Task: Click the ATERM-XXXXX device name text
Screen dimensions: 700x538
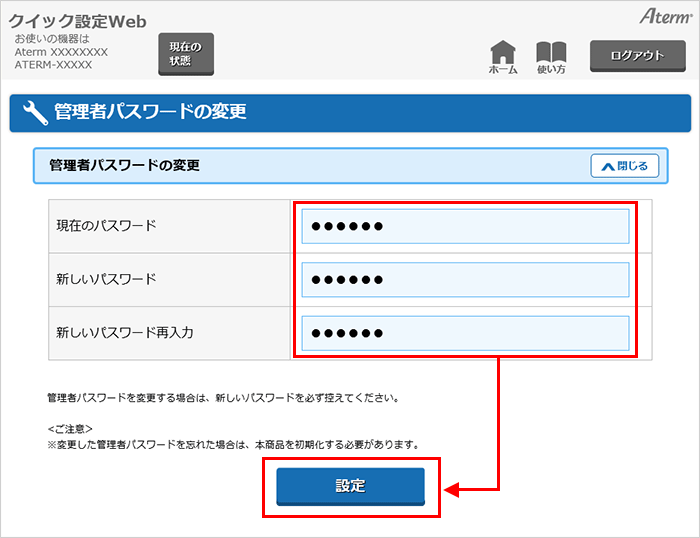Action: pos(53,65)
